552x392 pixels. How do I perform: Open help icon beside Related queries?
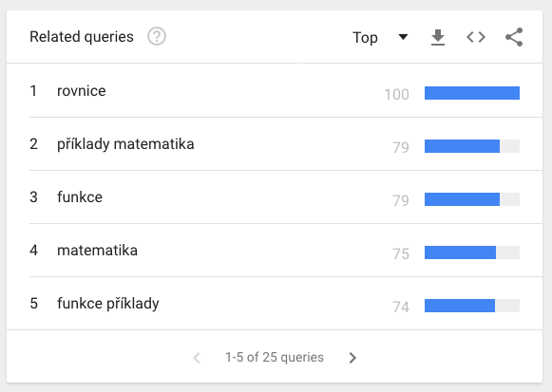coord(157,37)
